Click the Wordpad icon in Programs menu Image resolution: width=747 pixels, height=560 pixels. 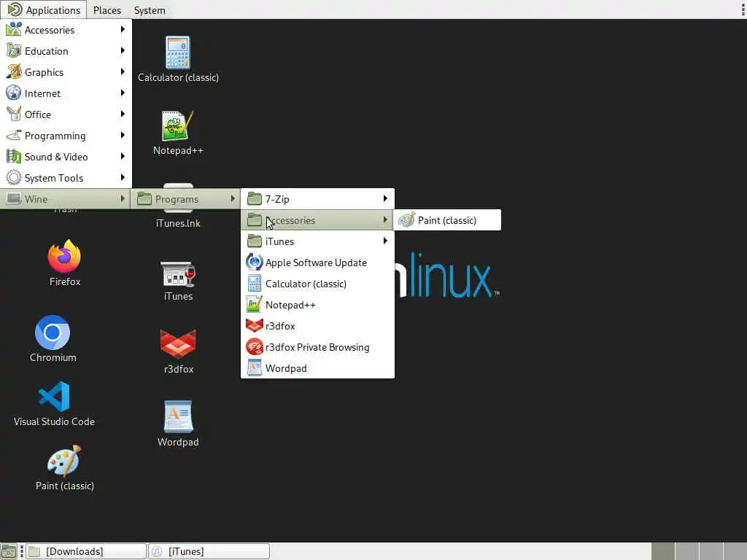254,368
